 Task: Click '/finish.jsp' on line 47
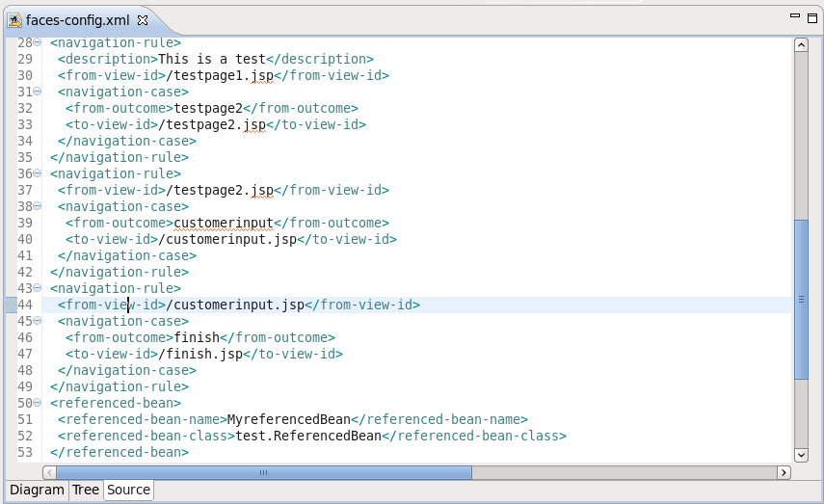point(200,354)
